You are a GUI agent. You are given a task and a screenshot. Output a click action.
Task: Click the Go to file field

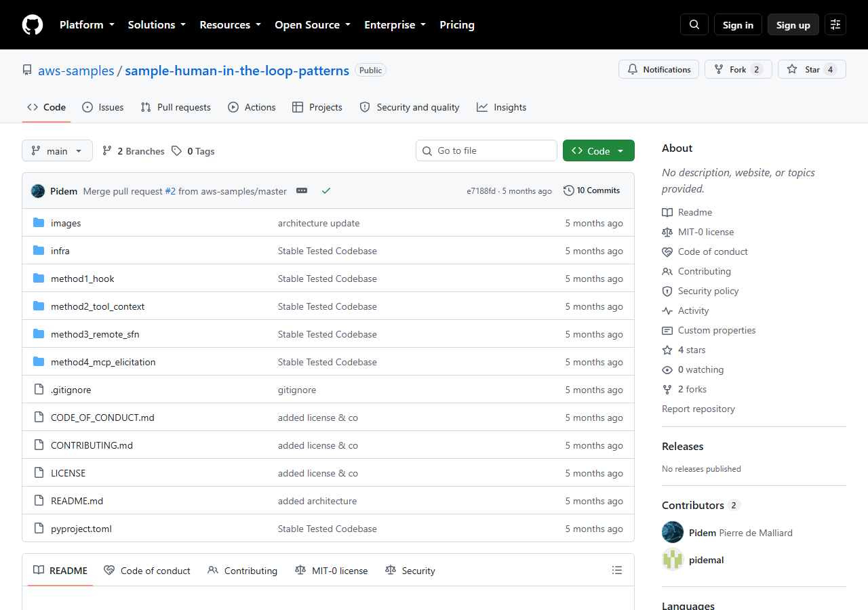(x=486, y=150)
